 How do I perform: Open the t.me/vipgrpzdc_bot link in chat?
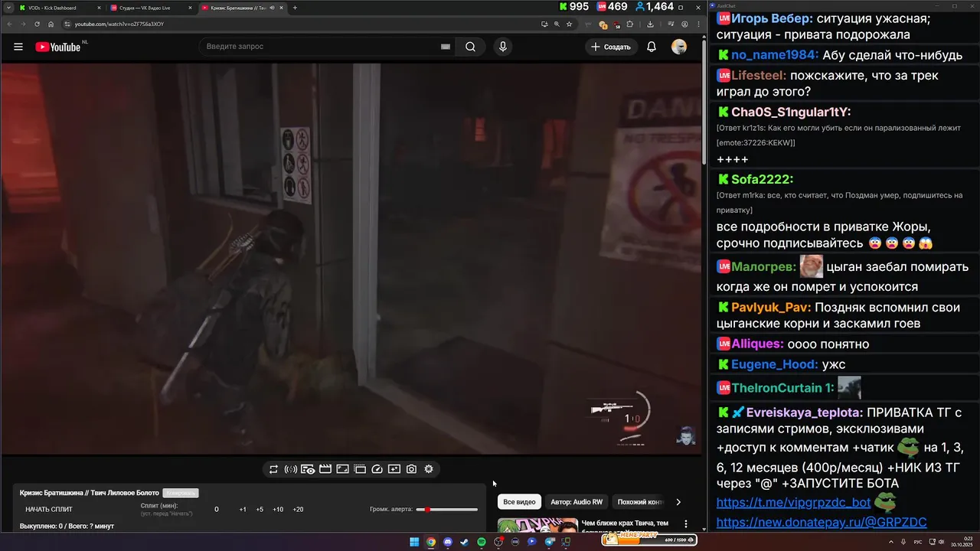point(793,503)
